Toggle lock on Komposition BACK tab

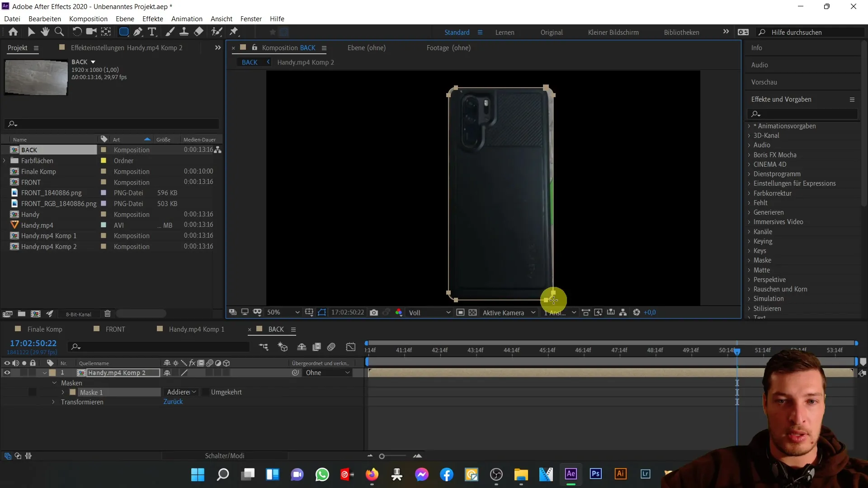[x=255, y=47]
